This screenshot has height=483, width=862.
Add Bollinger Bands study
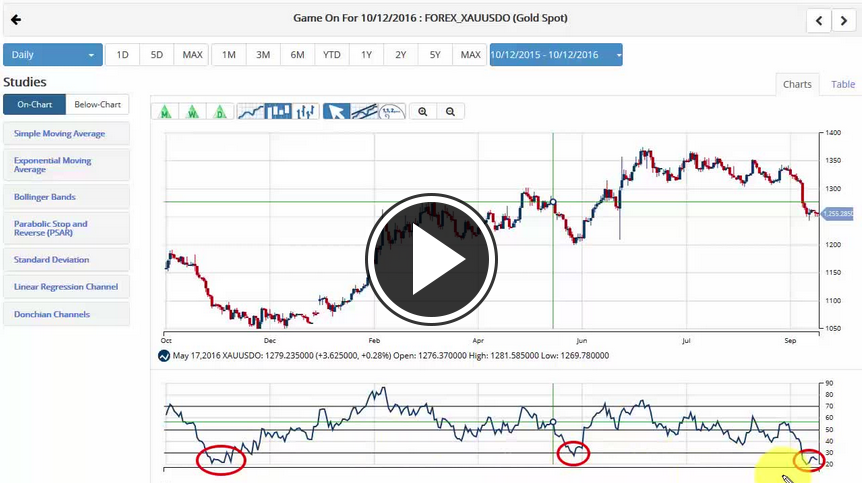[x=67, y=197]
